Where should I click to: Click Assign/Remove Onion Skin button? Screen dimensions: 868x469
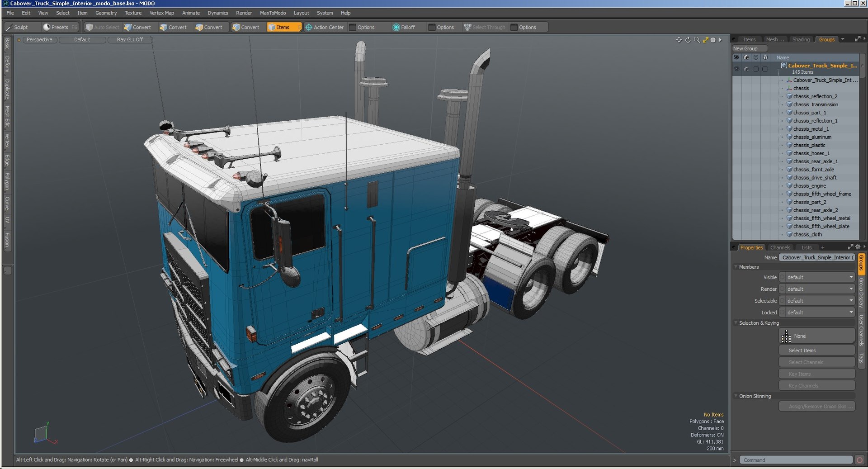[x=817, y=407]
